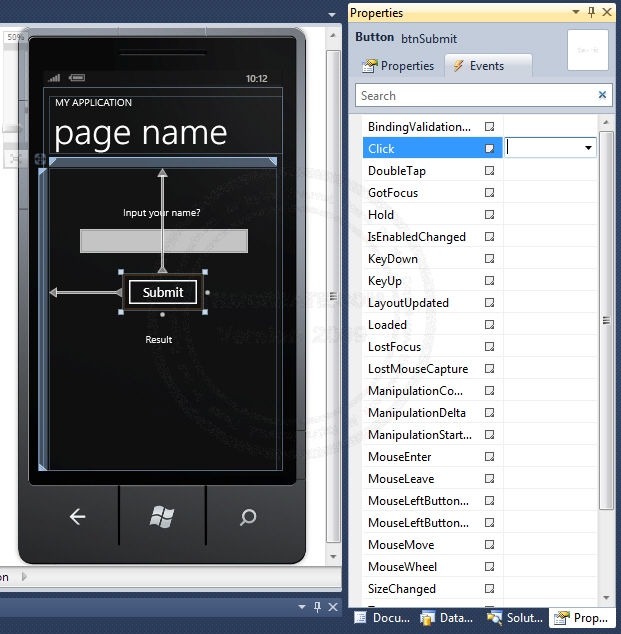
Task: Click the Search field in Properties panel
Action: (x=475, y=96)
